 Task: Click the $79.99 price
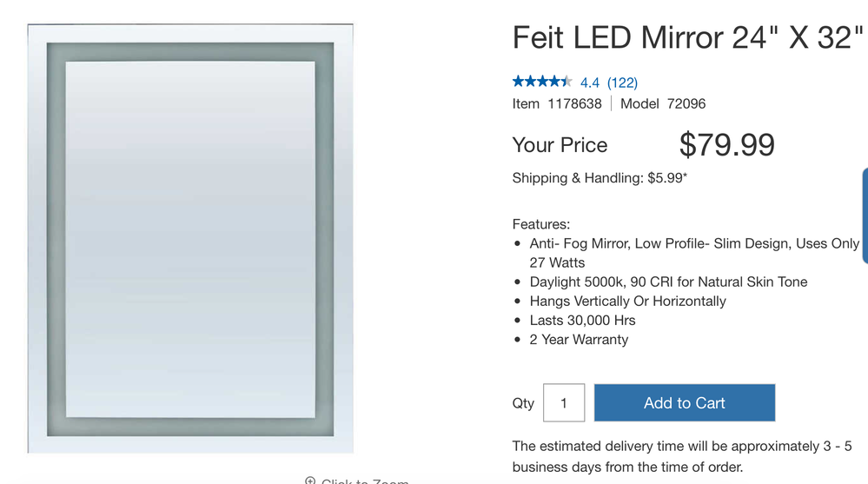(x=726, y=145)
